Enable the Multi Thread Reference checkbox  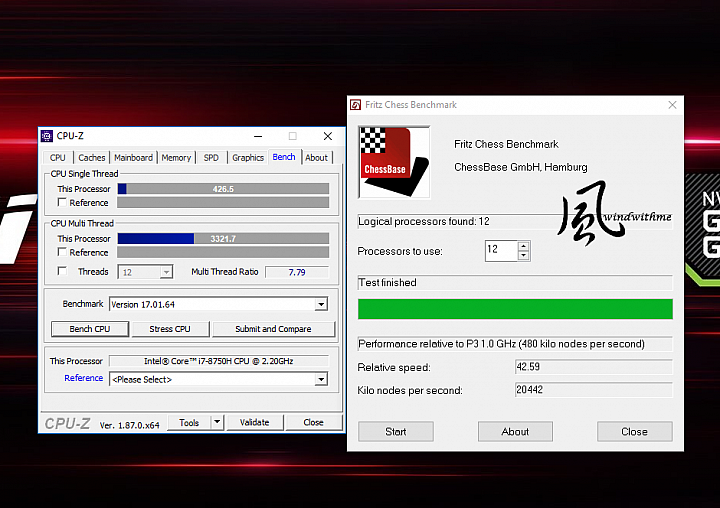pyautogui.click(x=62, y=252)
